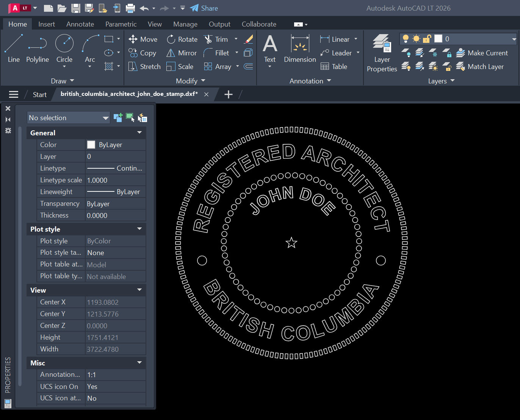
Task: Toggle the layer lock padlock icon
Action: point(427,39)
